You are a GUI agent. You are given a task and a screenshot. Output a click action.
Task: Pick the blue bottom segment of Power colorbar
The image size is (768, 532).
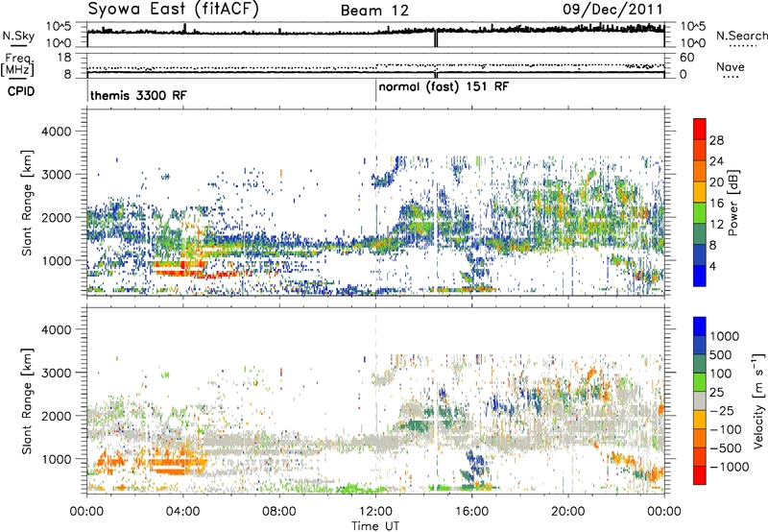(700, 276)
